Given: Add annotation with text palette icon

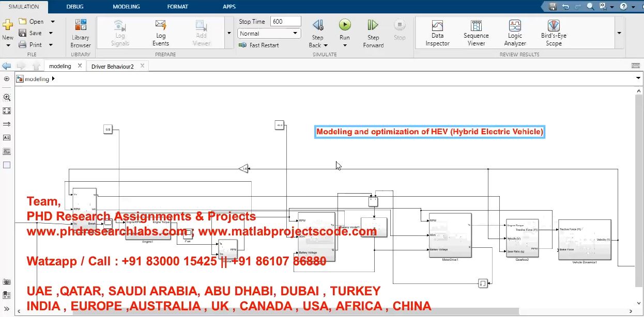Looking at the screenshot, I should (7, 138).
